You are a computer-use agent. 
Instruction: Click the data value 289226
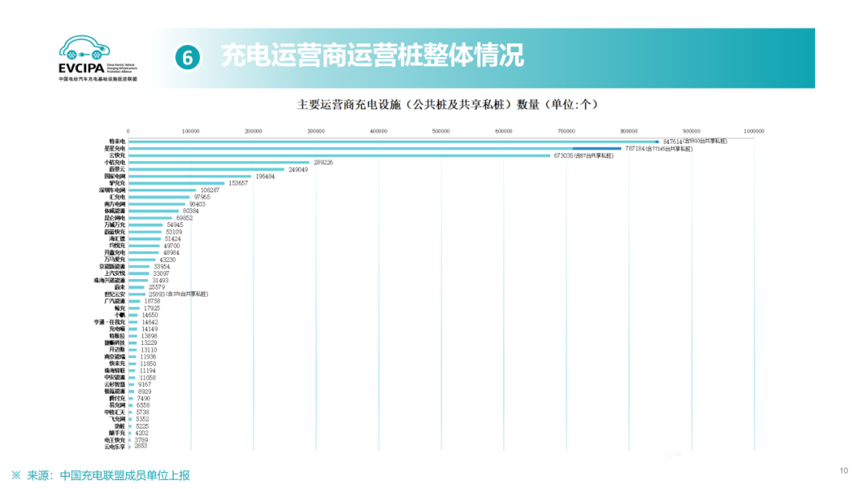tap(323, 162)
